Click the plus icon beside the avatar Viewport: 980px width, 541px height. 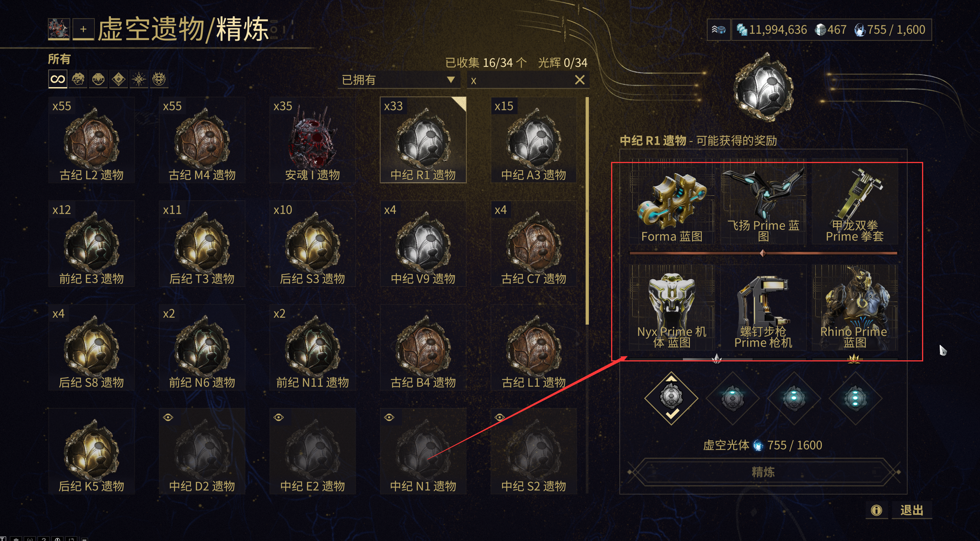coord(83,30)
